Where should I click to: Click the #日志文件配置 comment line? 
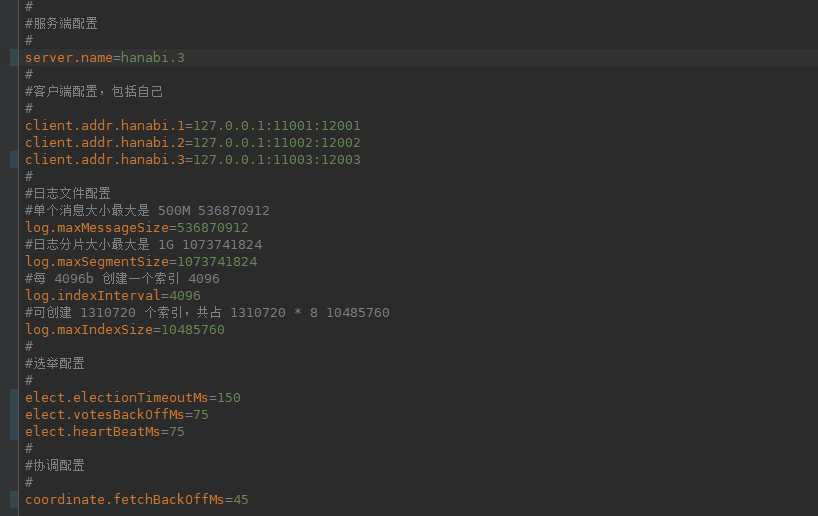[x=68, y=194]
